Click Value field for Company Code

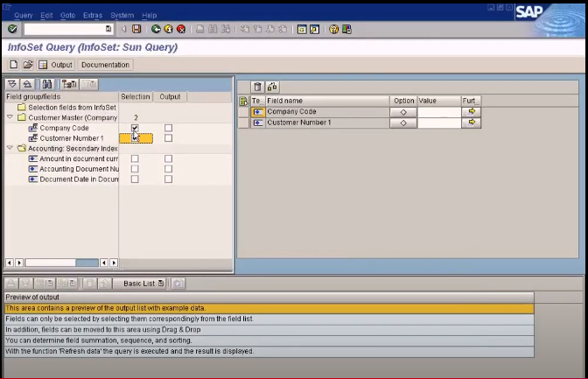(439, 112)
